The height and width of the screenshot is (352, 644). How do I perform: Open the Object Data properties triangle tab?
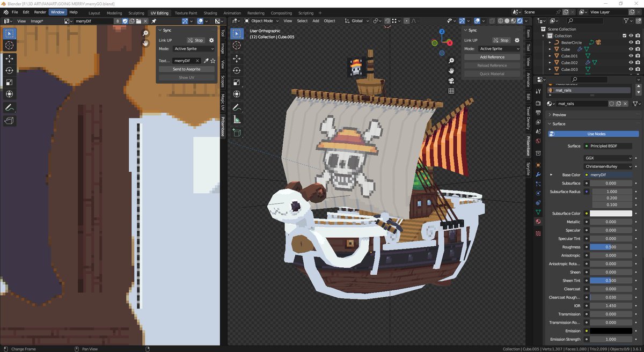coord(538,212)
